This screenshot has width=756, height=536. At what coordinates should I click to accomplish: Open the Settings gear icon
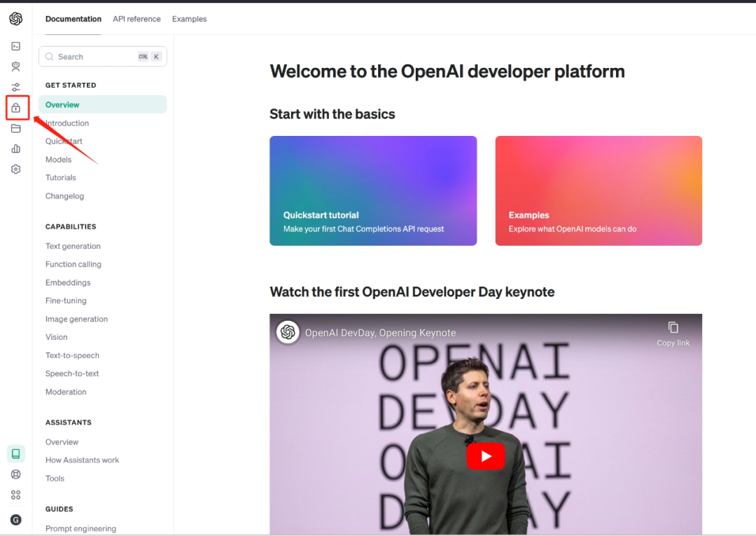point(15,169)
